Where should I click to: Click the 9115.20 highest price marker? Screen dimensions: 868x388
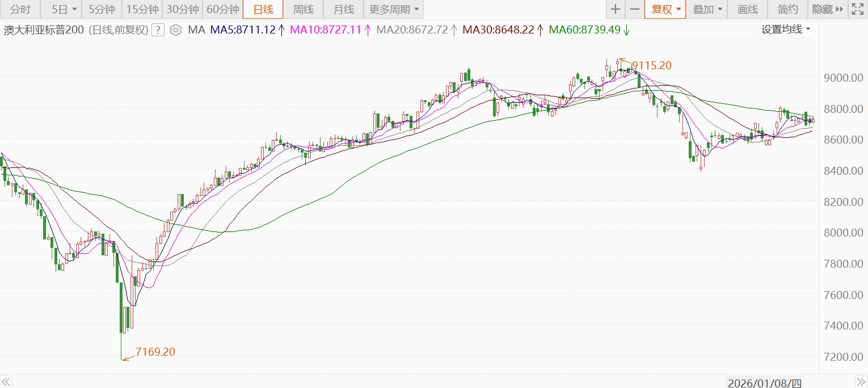click(651, 66)
